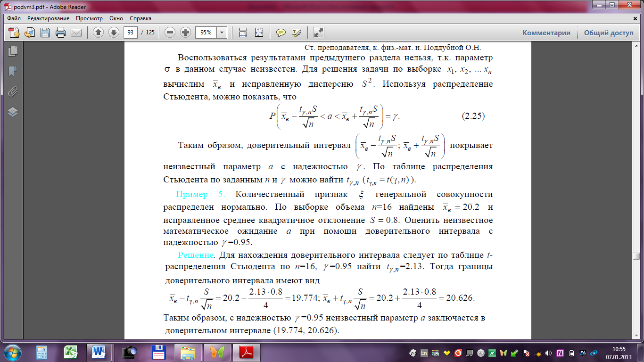
Task: Click the 95% zoom value field
Action: (206, 33)
